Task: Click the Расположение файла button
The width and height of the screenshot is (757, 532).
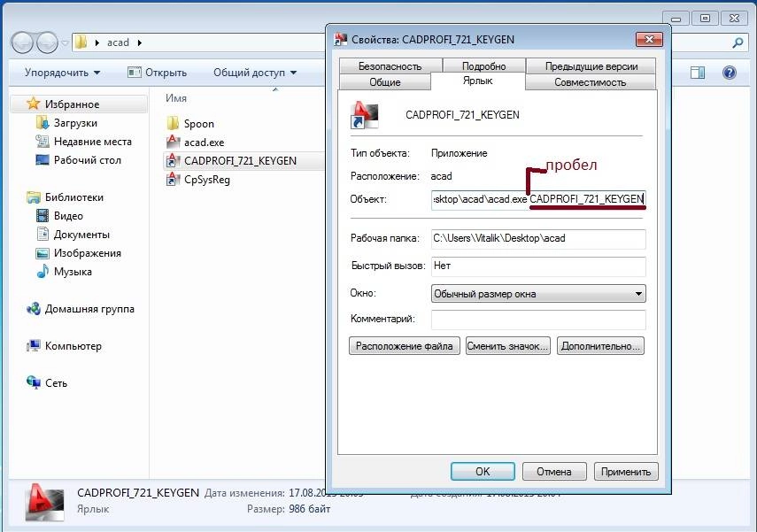Action: click(405, 345)
